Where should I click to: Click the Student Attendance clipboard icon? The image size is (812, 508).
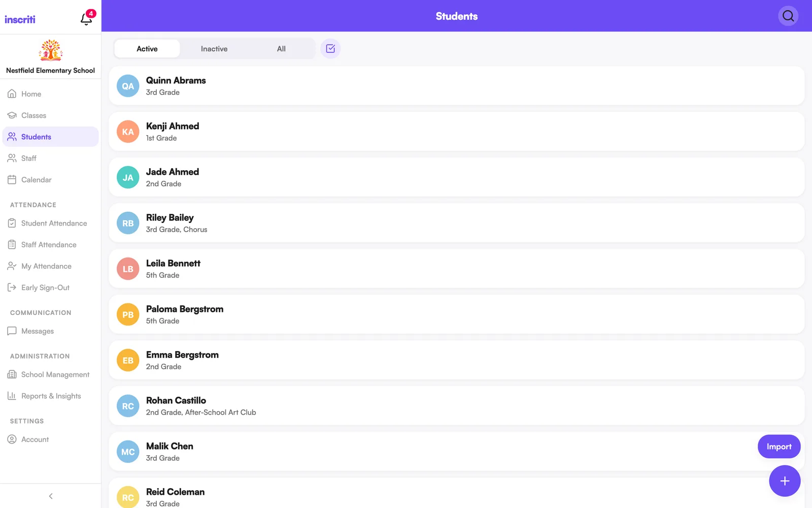click(x=12, y=223)
